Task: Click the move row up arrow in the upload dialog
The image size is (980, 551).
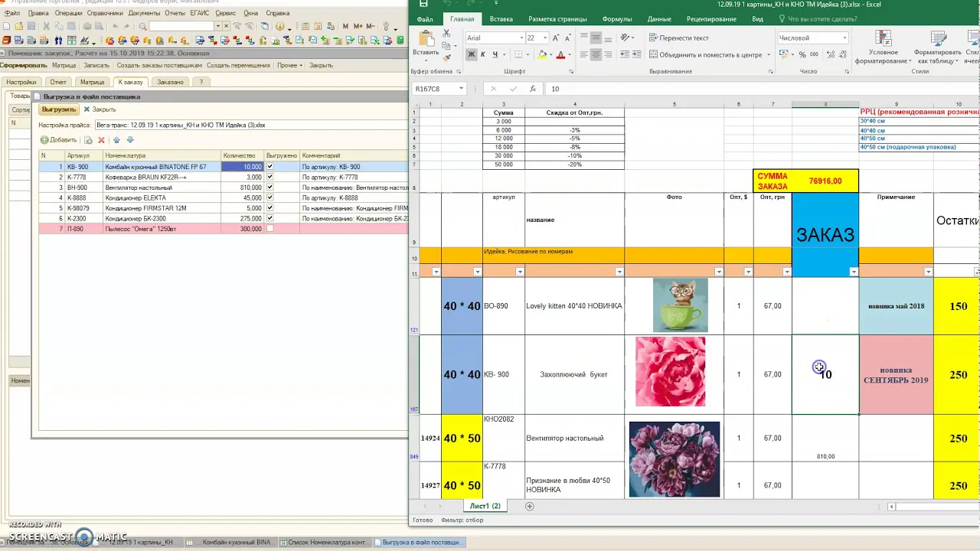Action: coord(116,140)
